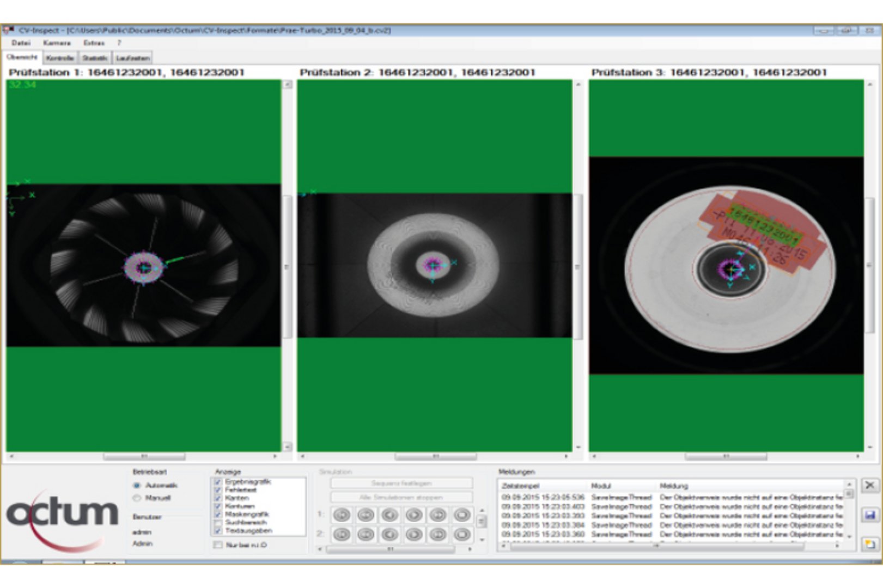This screenshot has height=588, width=883.
Task: Click the fourth simulation button in row 1
Action: (x=414, y=514)
